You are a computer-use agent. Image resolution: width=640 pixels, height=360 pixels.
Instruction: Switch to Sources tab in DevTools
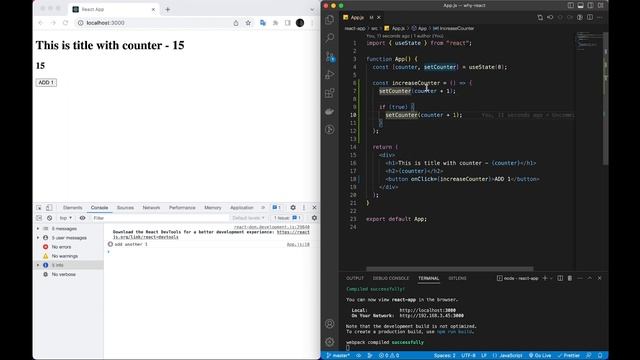point(125,208)
